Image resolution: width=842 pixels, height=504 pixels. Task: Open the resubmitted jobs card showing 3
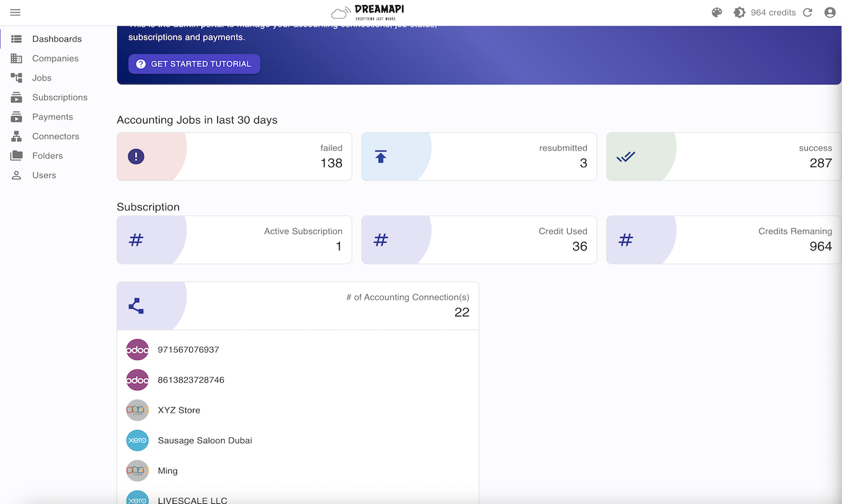[479, 156]
